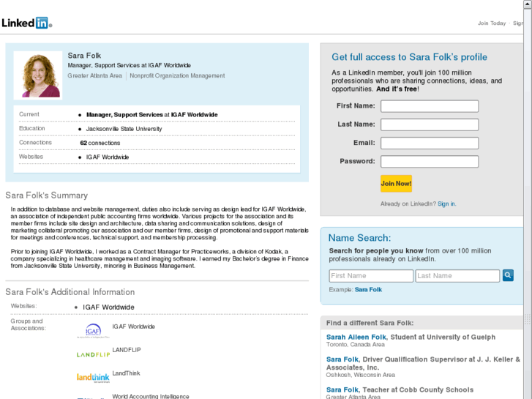Click Manager, Support Services current position
This screenshot has height=399, width=532.
click(x=152, y=115)
